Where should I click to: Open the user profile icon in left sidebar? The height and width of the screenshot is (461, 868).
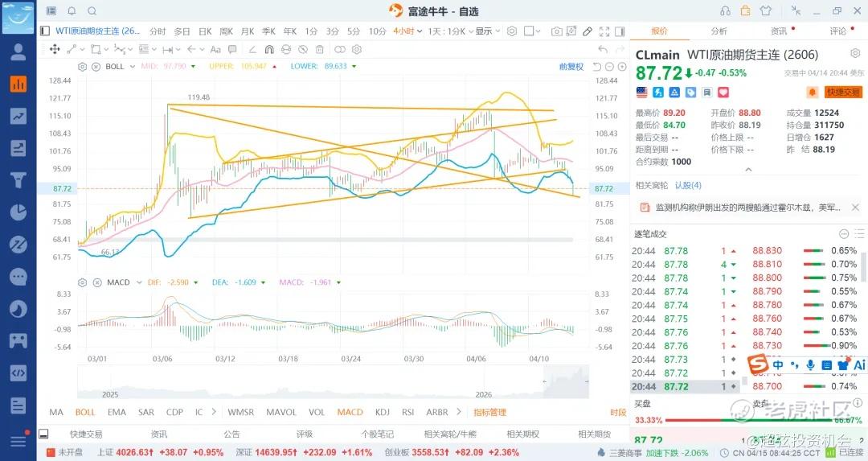coord(18,51)
